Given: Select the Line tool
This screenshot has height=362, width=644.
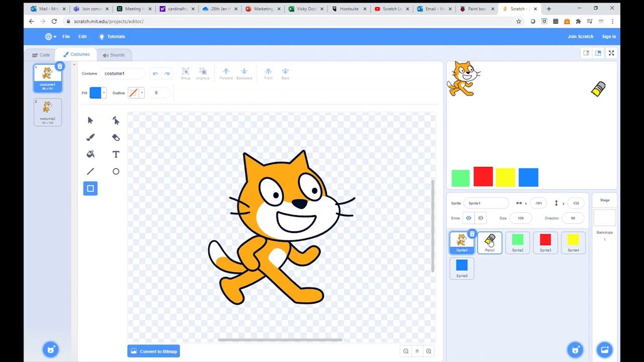Looking at the screenshot, I should 91,171.
